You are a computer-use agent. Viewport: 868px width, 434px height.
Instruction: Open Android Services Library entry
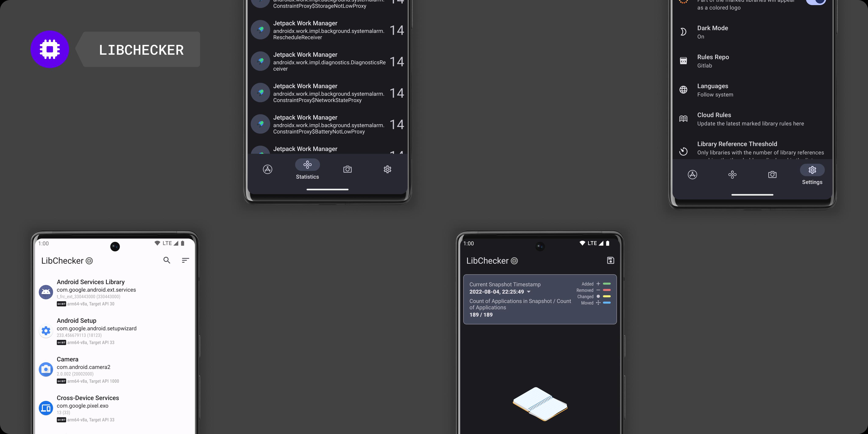(x=114, y=292)
